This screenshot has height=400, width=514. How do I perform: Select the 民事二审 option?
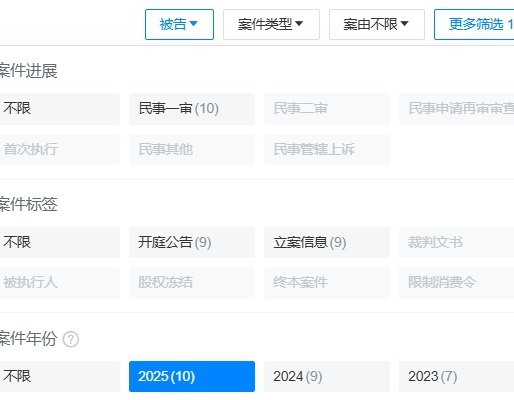(327, 109)
